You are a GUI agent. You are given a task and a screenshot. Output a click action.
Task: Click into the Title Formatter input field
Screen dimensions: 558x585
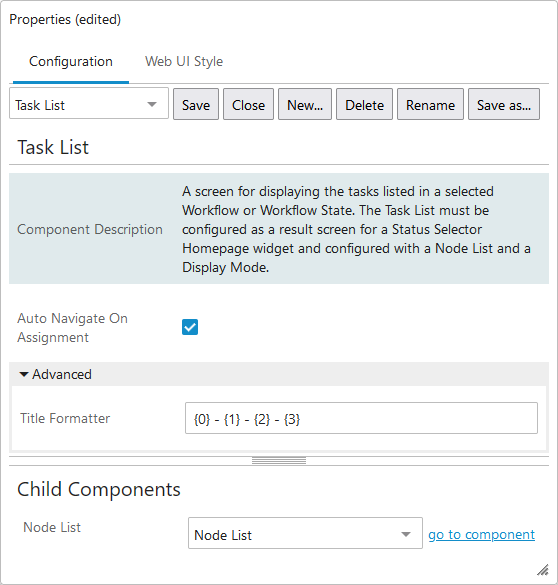[x=361, y=418]
